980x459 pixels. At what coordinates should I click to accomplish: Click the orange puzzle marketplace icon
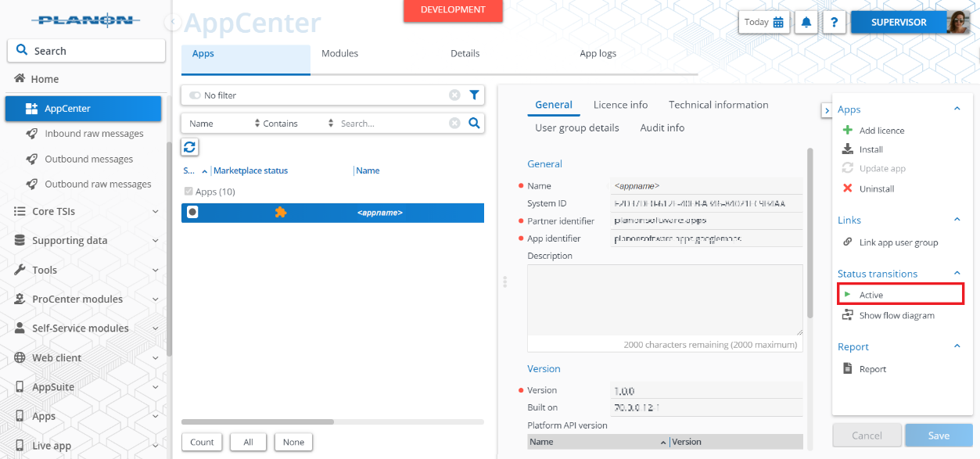pos(281,212)
